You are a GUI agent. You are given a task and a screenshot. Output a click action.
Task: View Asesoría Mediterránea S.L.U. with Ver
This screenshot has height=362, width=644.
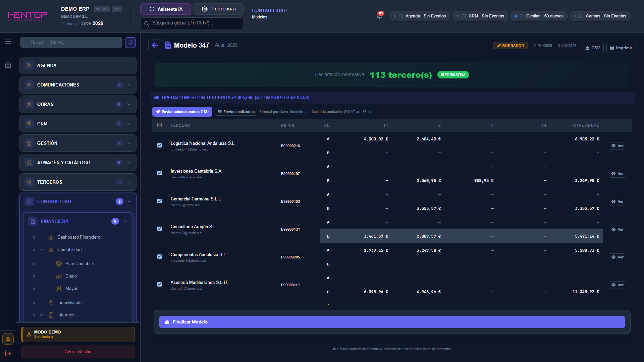click(617, 285)
